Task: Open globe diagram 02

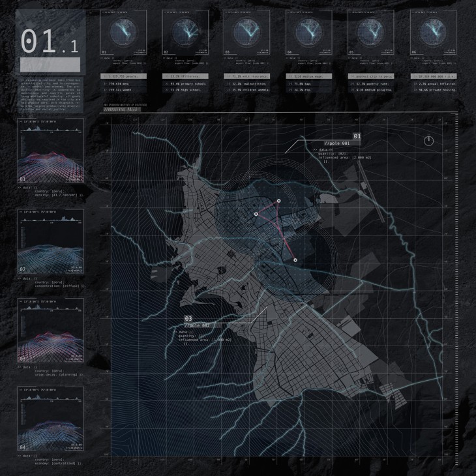Action: coord(185,32)
